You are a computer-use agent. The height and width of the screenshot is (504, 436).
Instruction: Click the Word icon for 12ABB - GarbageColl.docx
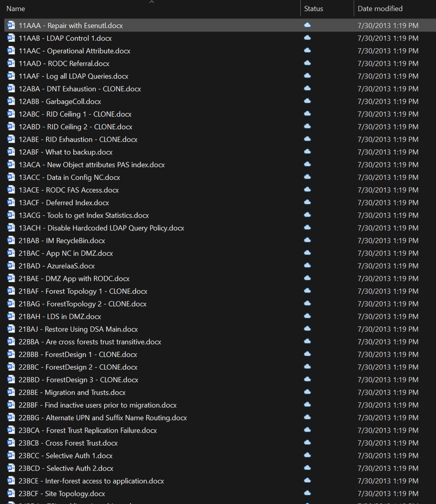pyautogui.click(x=11, y=101)
